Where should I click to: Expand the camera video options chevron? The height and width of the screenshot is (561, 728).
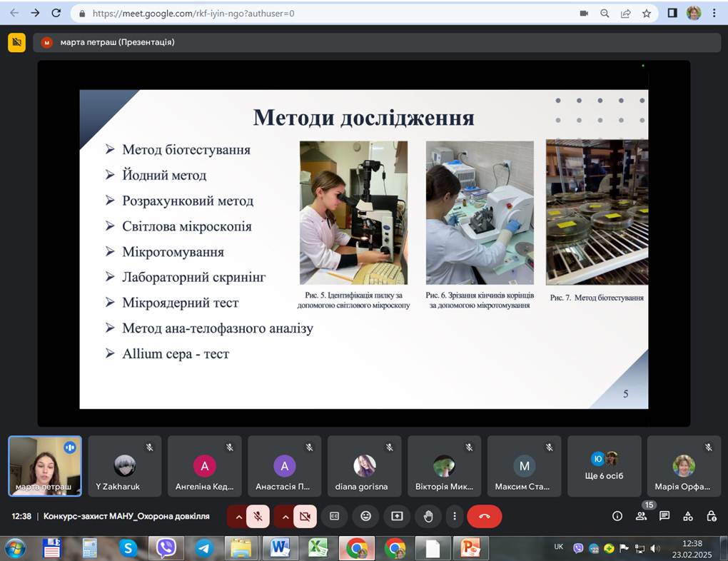pos(285,516)
